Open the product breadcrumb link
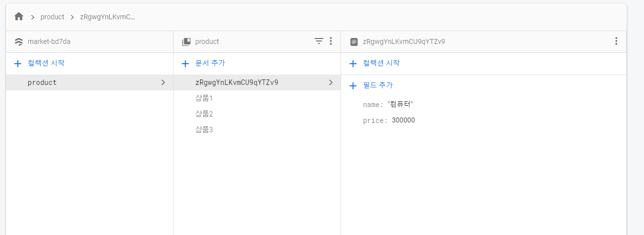 [52, 17]
